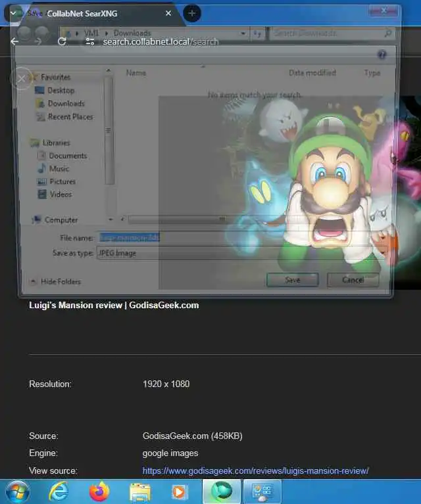
Task: Select Computer in the navigation pane
Action: click(61, 220)
